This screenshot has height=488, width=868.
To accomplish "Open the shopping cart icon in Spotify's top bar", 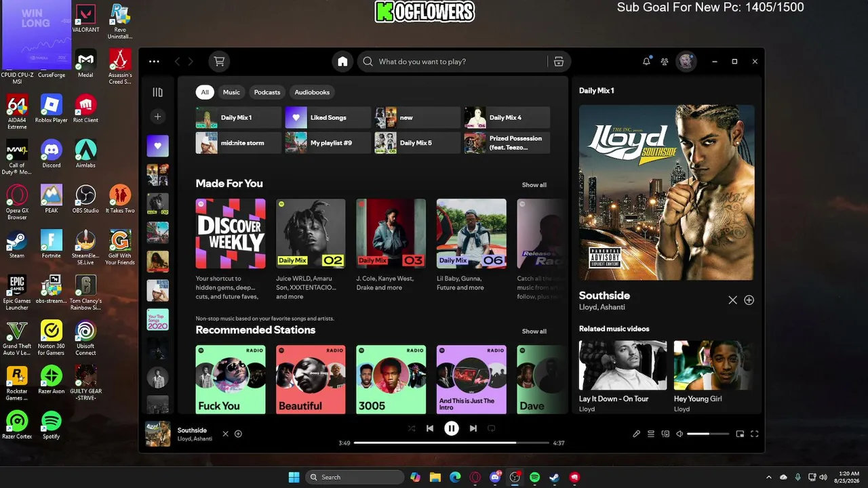I will (x=219, y=62).
